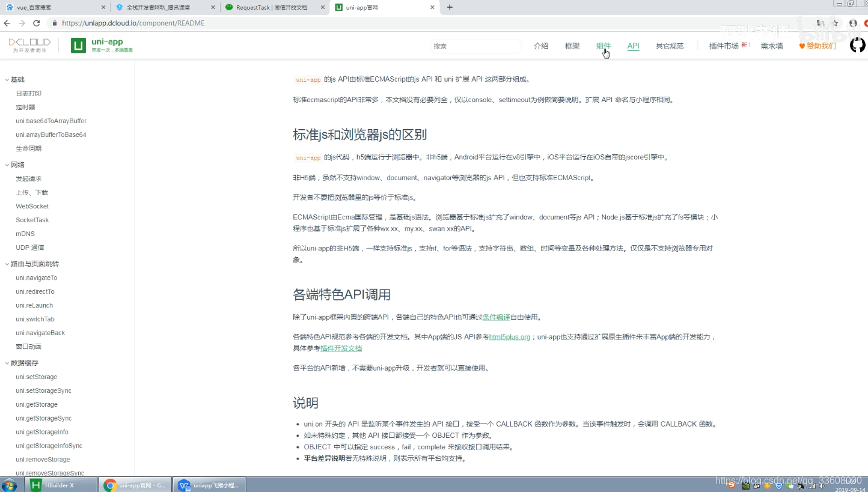Open the 条件编译 link
868x492 pixels.
[497, 317]
